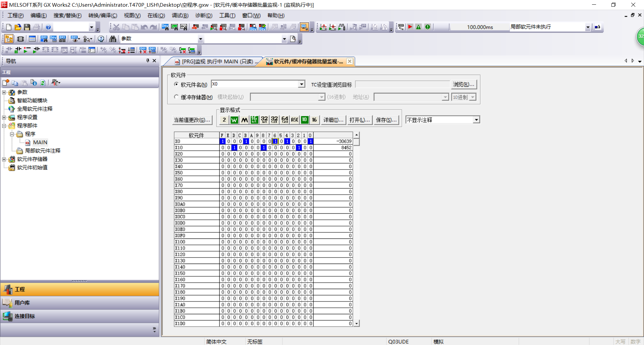Click the device table scrollbar down arrow
Viewport: 644px width, 345px height.
[x=357, y=324]
